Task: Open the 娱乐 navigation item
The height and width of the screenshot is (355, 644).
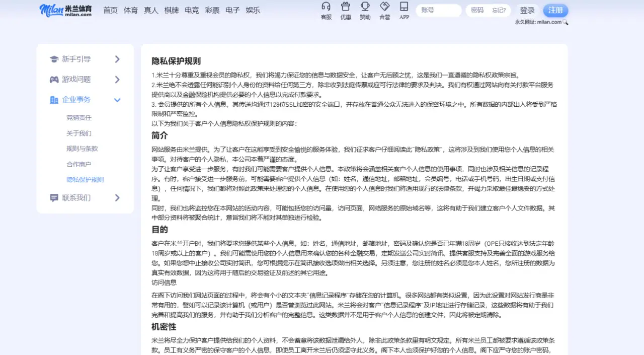Action: 253,10
